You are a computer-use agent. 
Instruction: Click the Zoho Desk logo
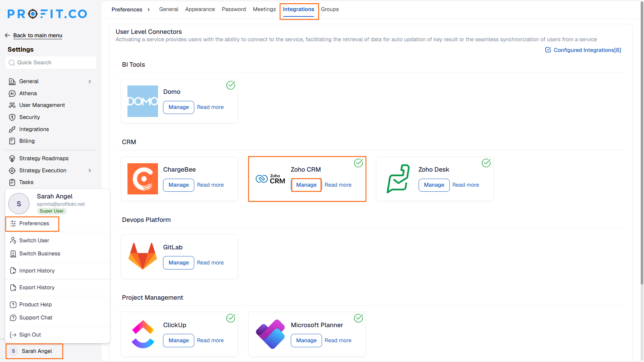pyautogui.click(x=398, y=179)
